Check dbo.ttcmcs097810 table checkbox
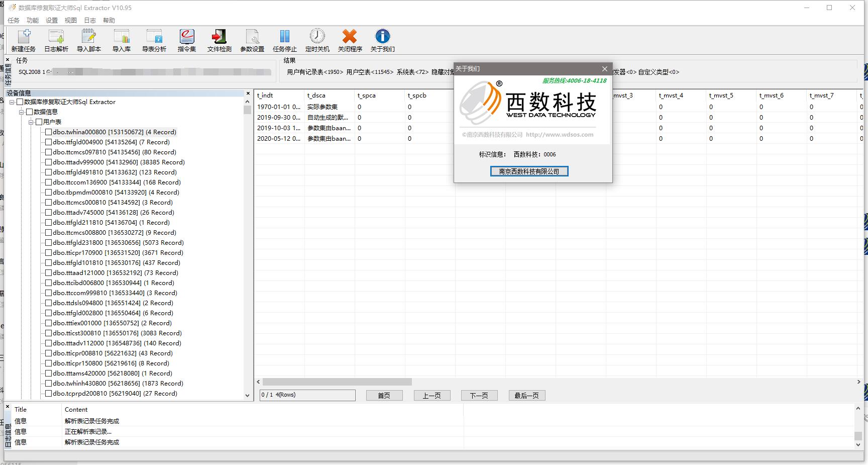This screenshot has height=465, width=868. point(49,152)
